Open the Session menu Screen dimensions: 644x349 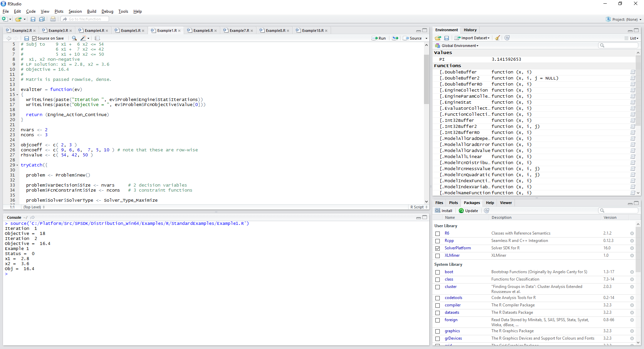tap(75, 11)
